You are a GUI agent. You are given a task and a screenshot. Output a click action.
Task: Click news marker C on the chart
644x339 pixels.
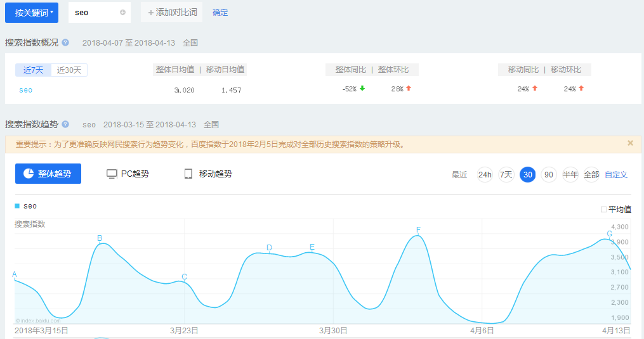click(x=185, y=277)
